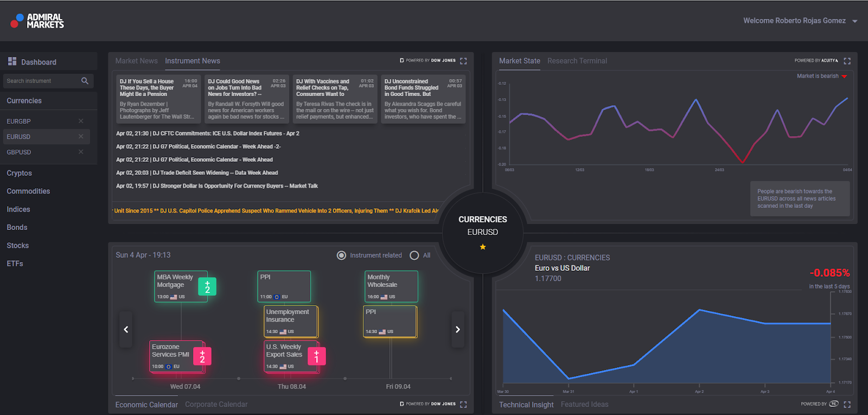Screen dimensions: 868x415
Task: Open the Market is bearish dropdown
Action: pos(844,76)
